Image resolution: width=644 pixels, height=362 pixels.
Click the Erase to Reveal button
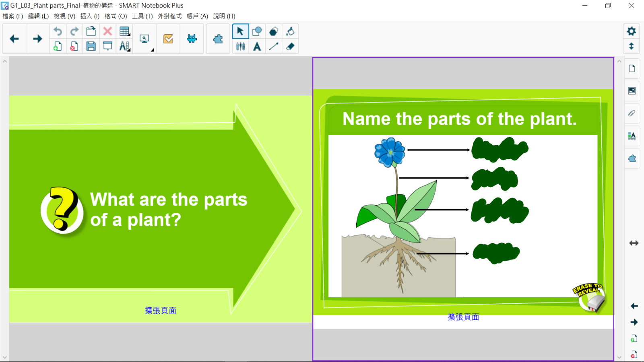pos(589,298)
